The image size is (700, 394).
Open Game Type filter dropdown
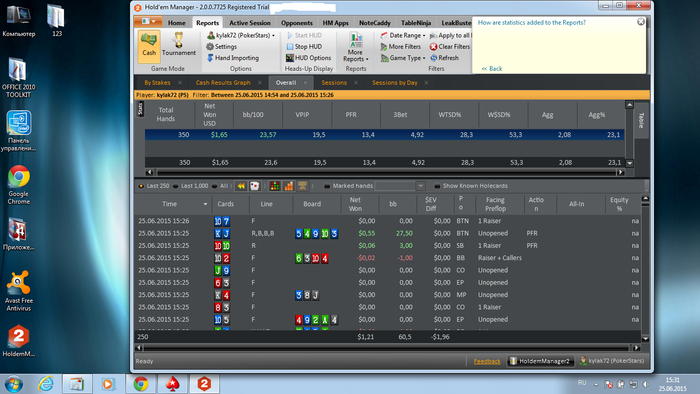[403, 58]
